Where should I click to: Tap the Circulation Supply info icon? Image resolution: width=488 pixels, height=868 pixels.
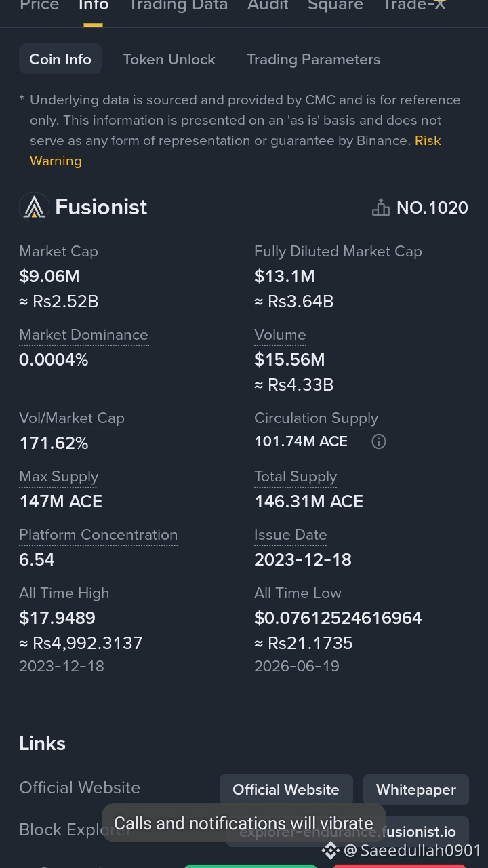pos(379,442)
